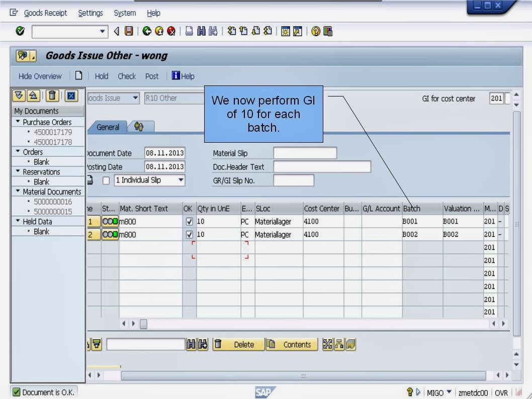
Task: Toggle the print slip checkbox
Action: pos(106,180)
